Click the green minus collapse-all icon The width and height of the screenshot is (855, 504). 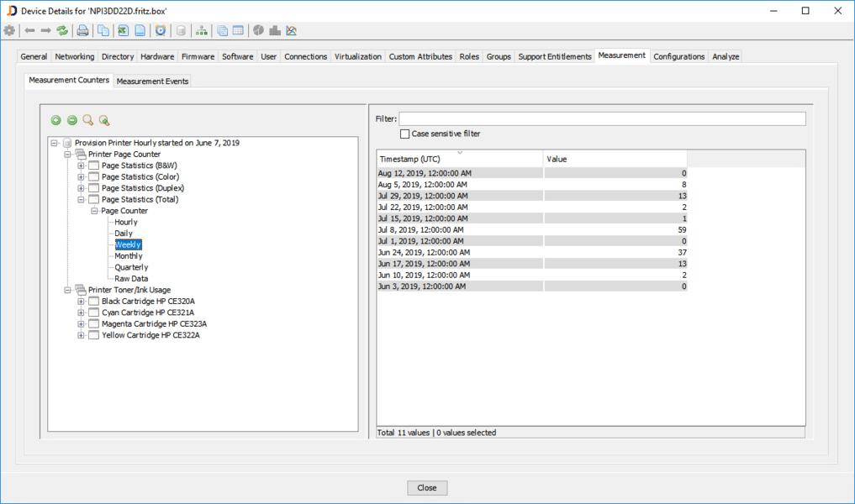[x=72, y=121]
